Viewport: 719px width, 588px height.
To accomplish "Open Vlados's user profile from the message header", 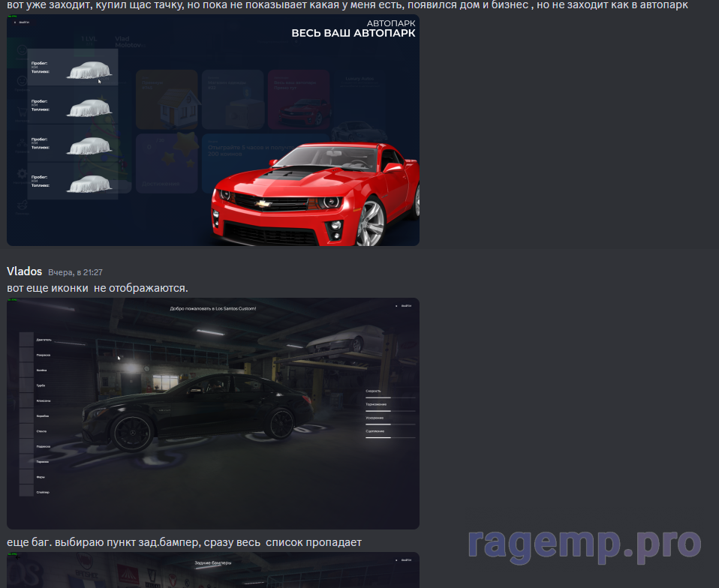I will [x=24, y=271].
